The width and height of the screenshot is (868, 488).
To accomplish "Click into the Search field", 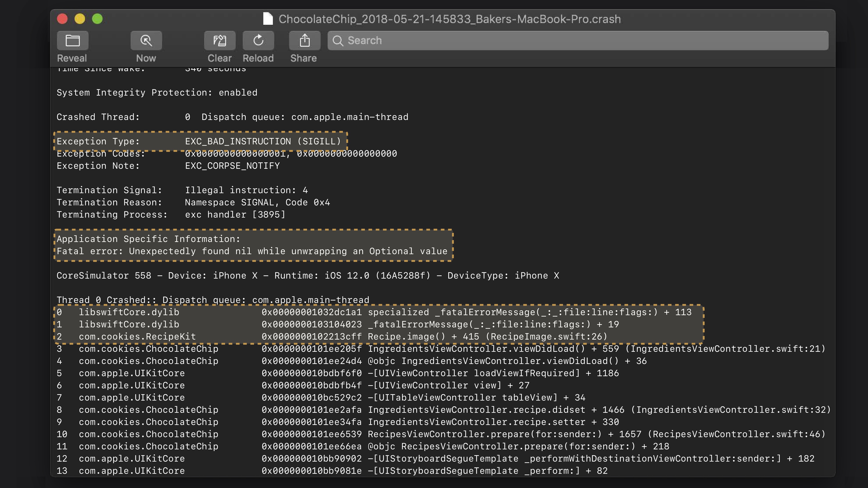I will click(573, 41).
